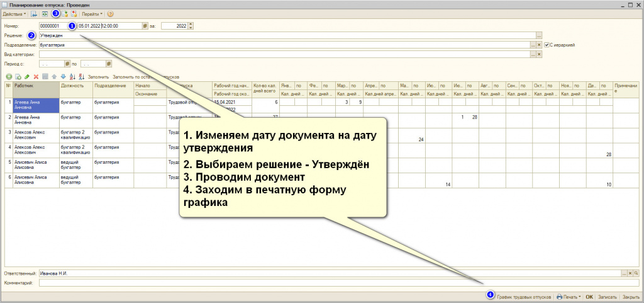
Task: Move row down with the down arrow
Action: click(x=64, y=76)
